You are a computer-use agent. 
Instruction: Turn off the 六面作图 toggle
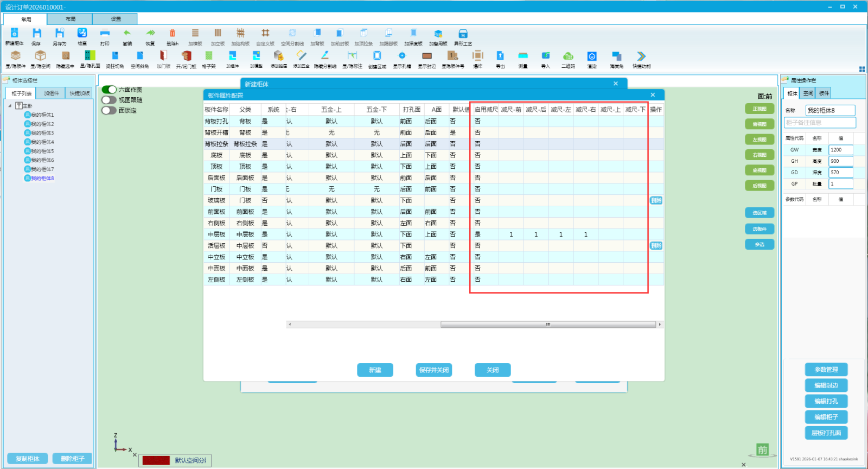click(x=109, y=90)
